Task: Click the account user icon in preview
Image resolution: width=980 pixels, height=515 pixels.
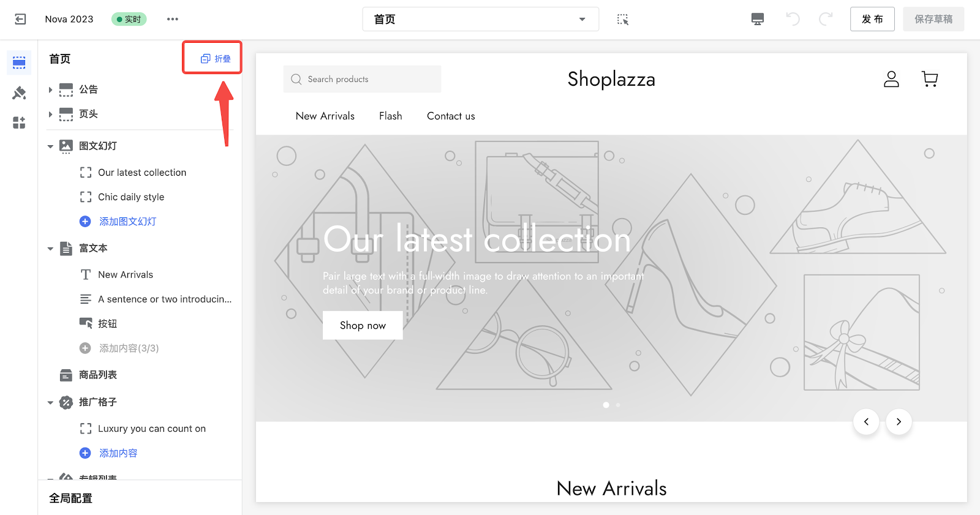Action: click(x=891, y=79)
